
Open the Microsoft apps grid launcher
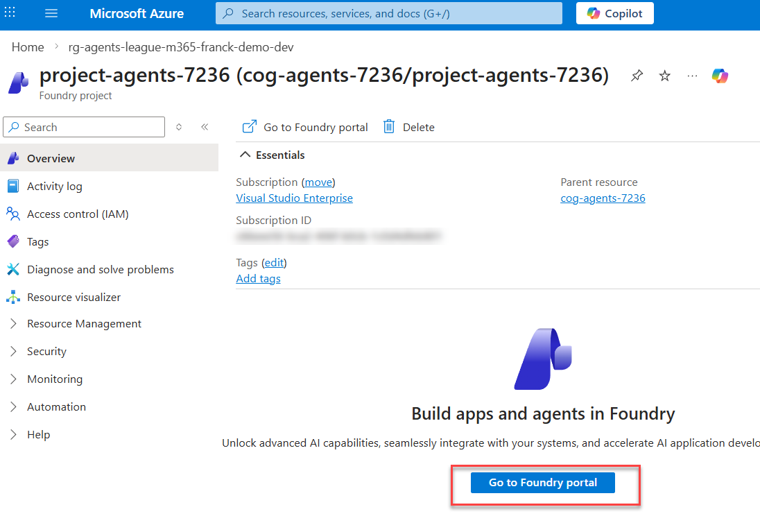pos(10,13)
